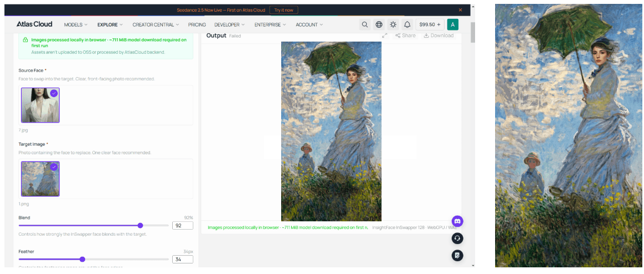Click the checkmark on target image thumbnail
The width and height of the screenshot is (644, 274).
coord(54,167)
